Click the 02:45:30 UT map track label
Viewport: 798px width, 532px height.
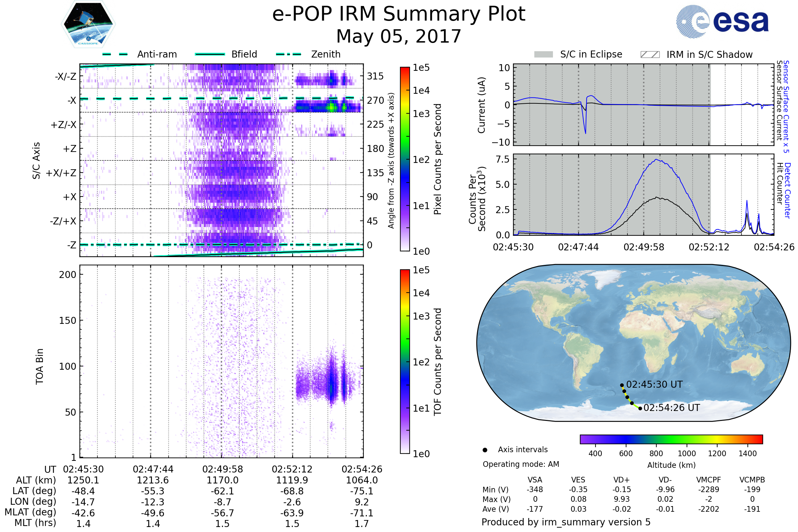point(654,384)
